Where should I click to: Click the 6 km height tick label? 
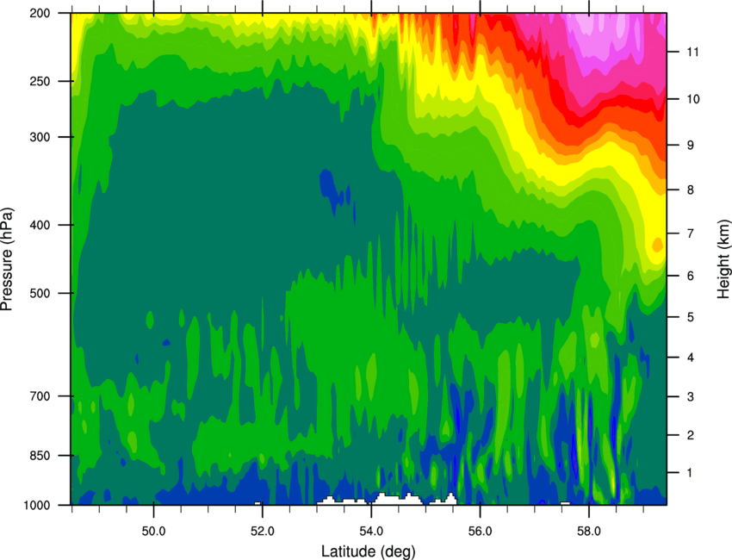691,276
